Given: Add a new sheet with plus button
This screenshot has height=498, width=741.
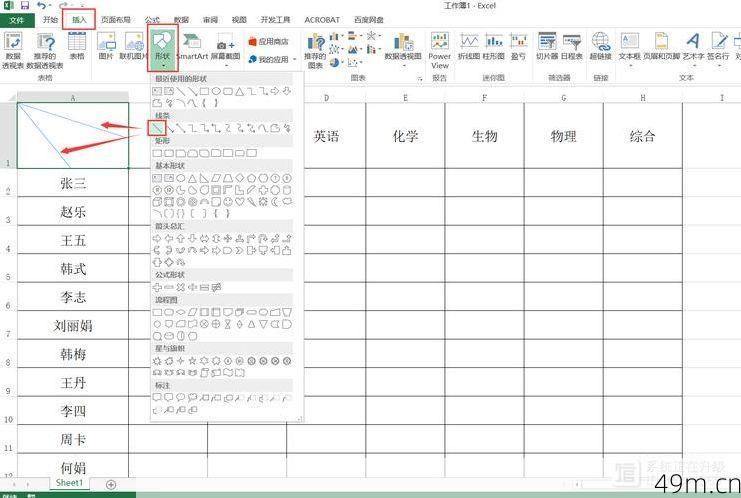Looking at the screenshot, I should pyautogui.click(x=111, y=484).
